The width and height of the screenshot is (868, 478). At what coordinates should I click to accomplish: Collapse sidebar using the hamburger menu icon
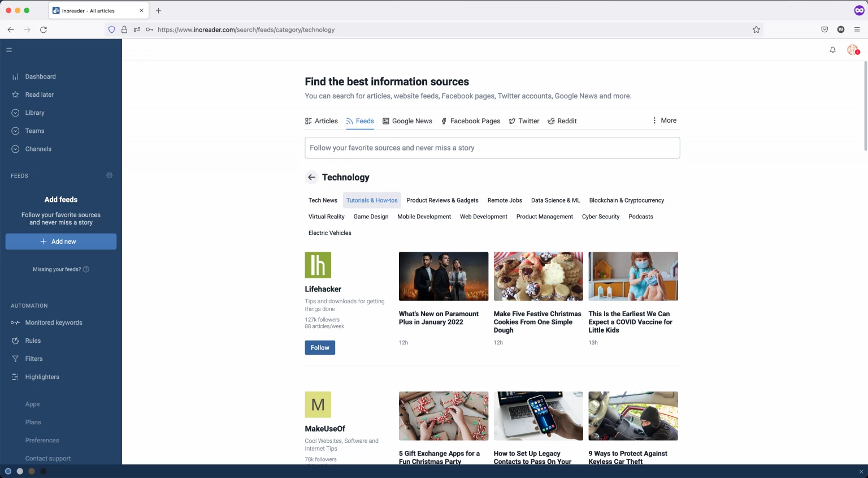tap(9, 50)
